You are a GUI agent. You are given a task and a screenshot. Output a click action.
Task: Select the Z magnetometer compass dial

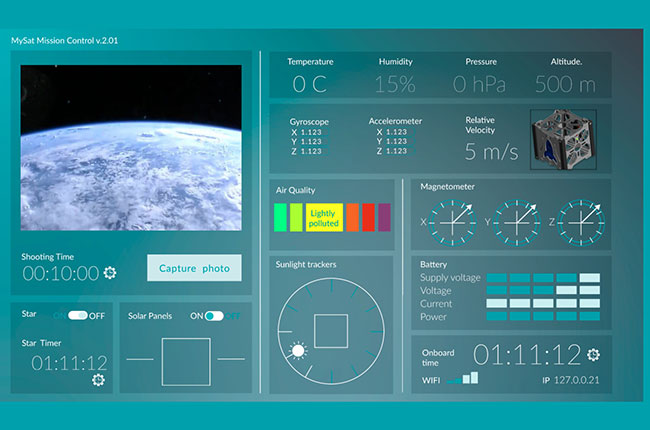pyautogui.click(x=580, y=221)
